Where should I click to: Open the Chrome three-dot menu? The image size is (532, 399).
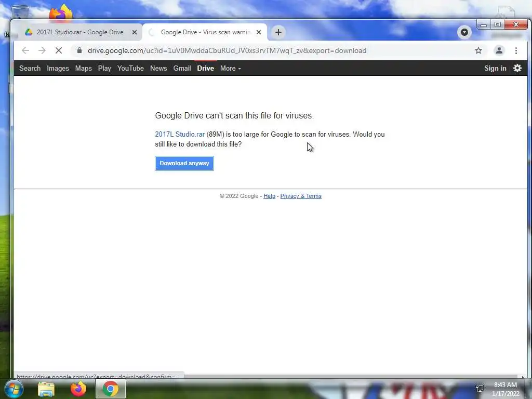pos(516,50)
